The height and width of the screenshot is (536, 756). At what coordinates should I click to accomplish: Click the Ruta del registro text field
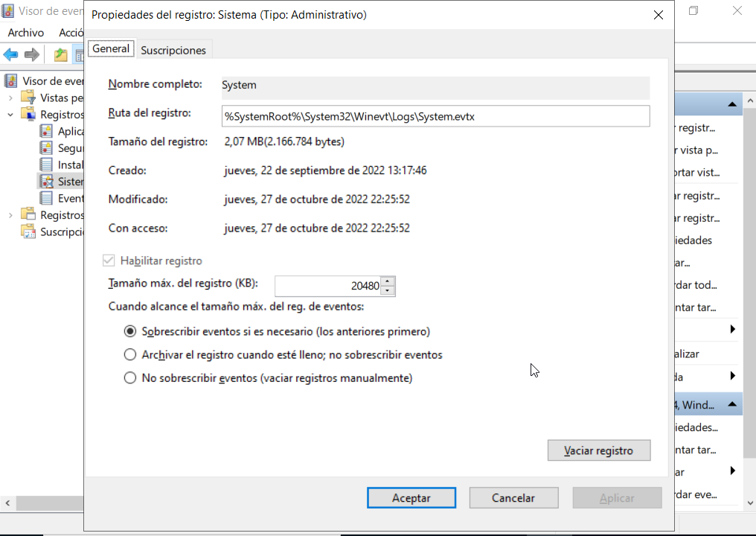click(435, 116)
